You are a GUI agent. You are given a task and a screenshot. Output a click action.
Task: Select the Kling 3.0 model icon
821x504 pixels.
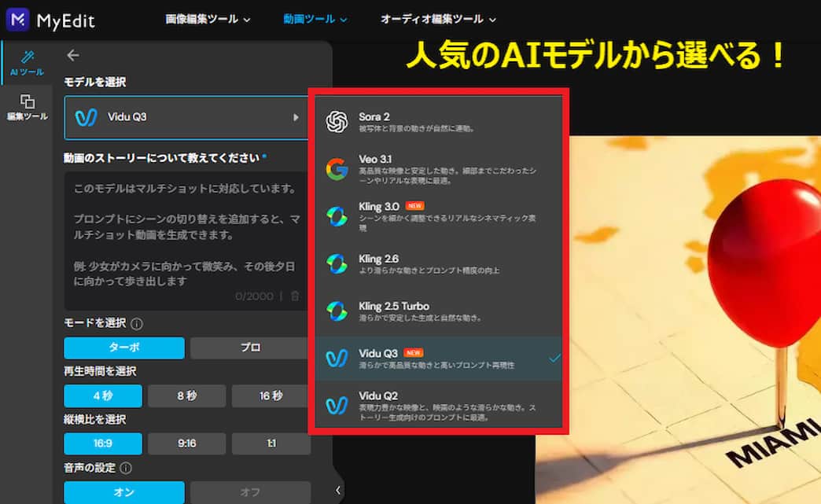(337, 214)
